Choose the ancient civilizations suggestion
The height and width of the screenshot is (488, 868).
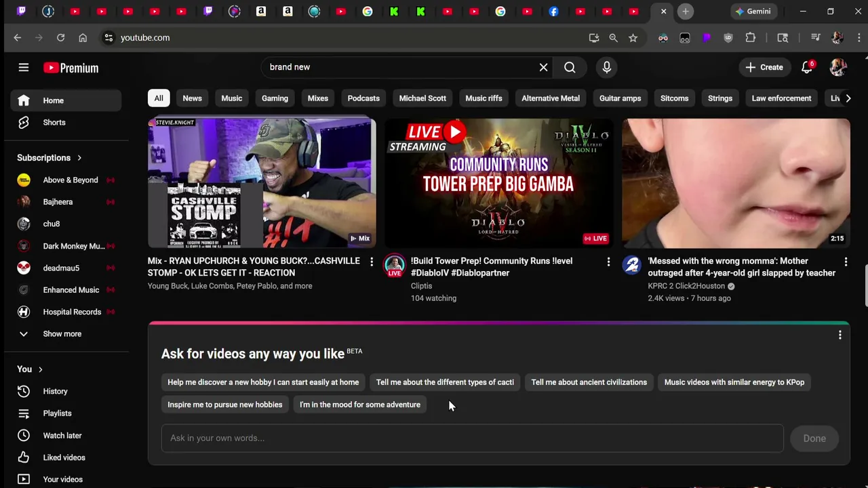tap(589, 382)
